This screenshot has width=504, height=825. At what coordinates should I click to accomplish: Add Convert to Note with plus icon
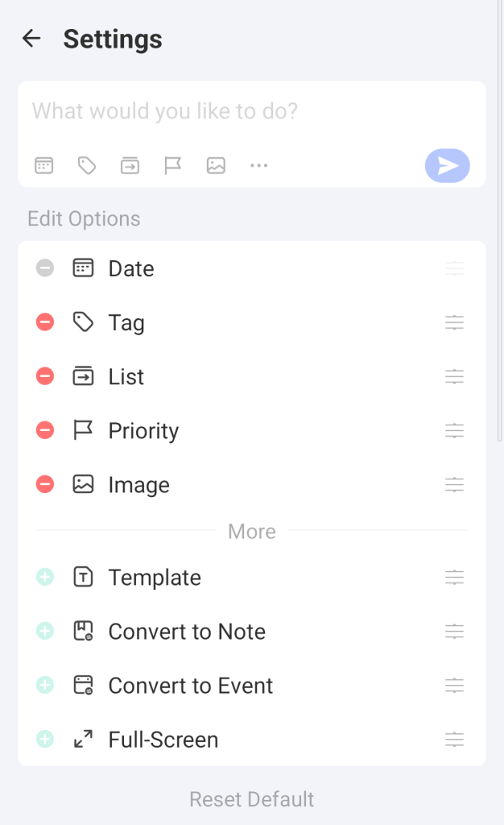click(x=45, y=632)
